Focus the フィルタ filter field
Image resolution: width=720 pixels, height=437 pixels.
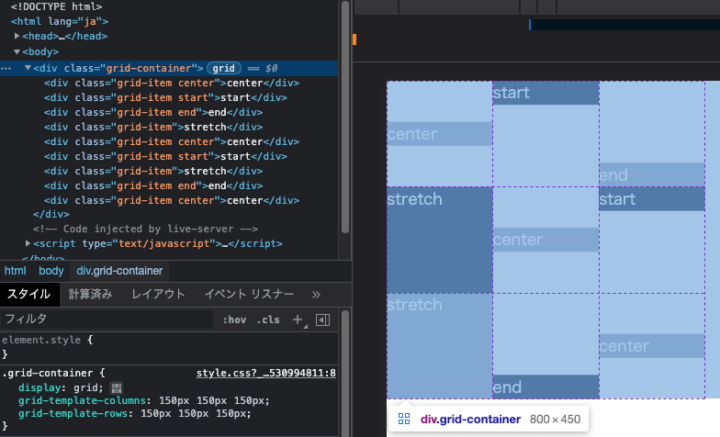pyautogui.click(x=107, y=319)
